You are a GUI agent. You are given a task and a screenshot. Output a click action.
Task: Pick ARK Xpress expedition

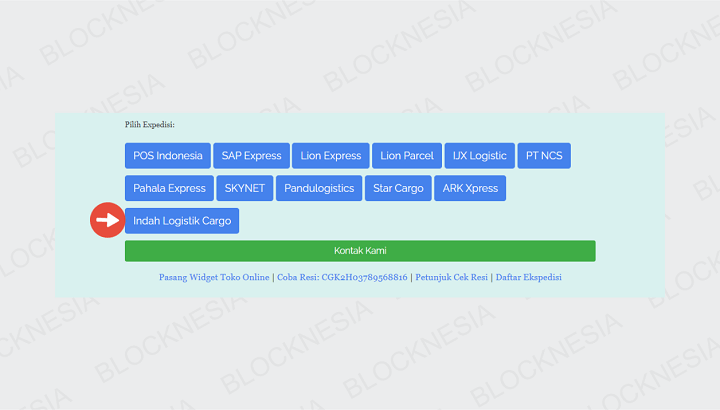pos(470,188)
